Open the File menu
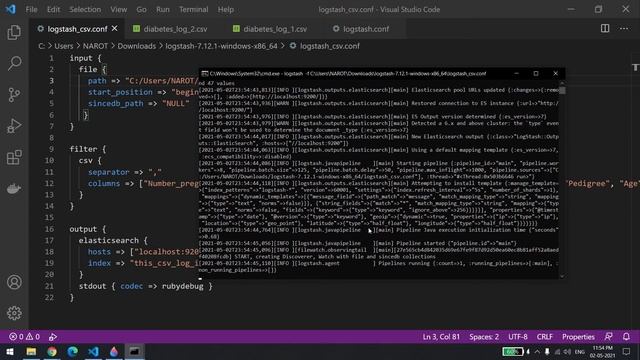 point(31,9)
